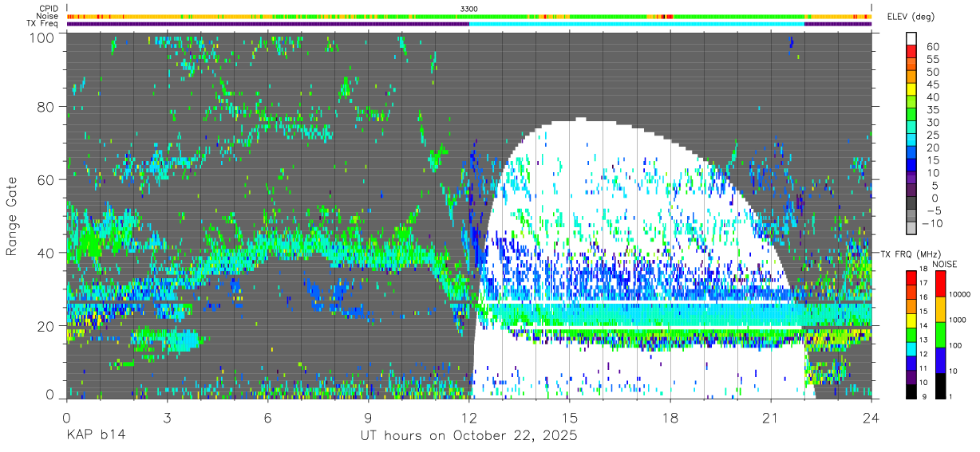This screenshot has width=980, height=452.
Task: Click the TX Freq row label
Action: click(43, 23)
